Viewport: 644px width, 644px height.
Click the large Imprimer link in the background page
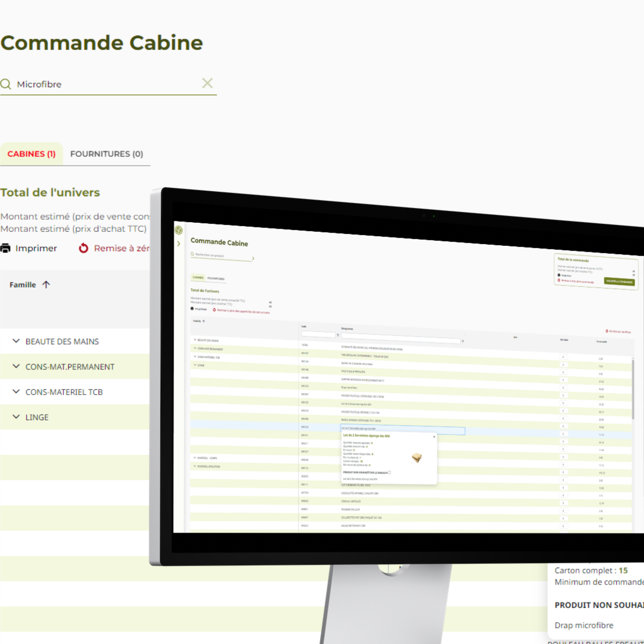tap(36, 248)
